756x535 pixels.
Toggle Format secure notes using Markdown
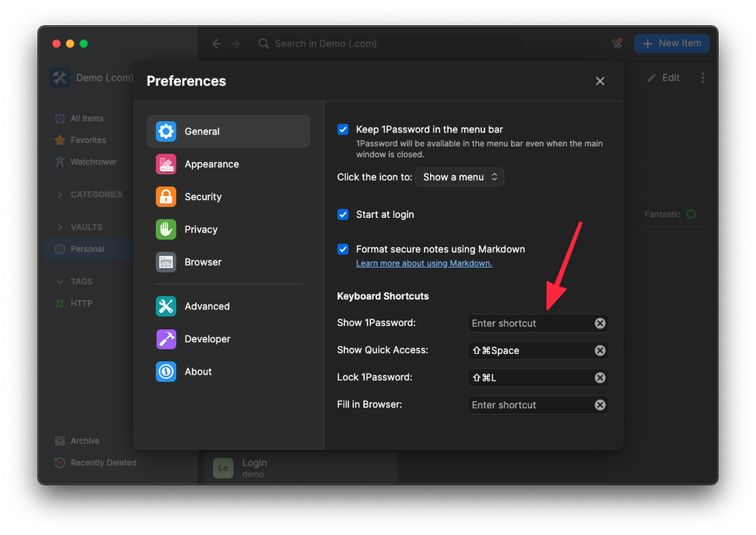coord(343,249)
